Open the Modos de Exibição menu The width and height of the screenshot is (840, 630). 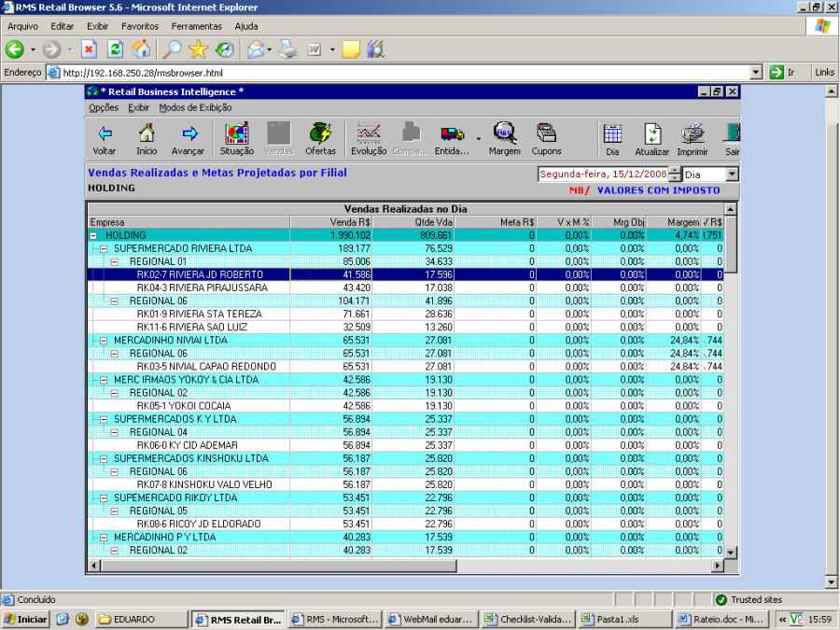pyautogui.click(x=195, y=107)
